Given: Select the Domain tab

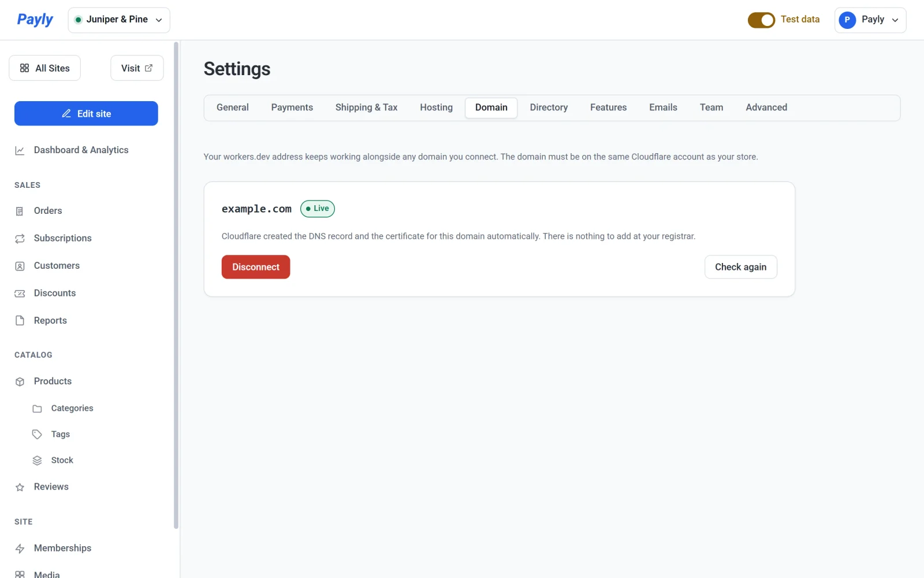Looking at the screenshot, I should point(491,108).
